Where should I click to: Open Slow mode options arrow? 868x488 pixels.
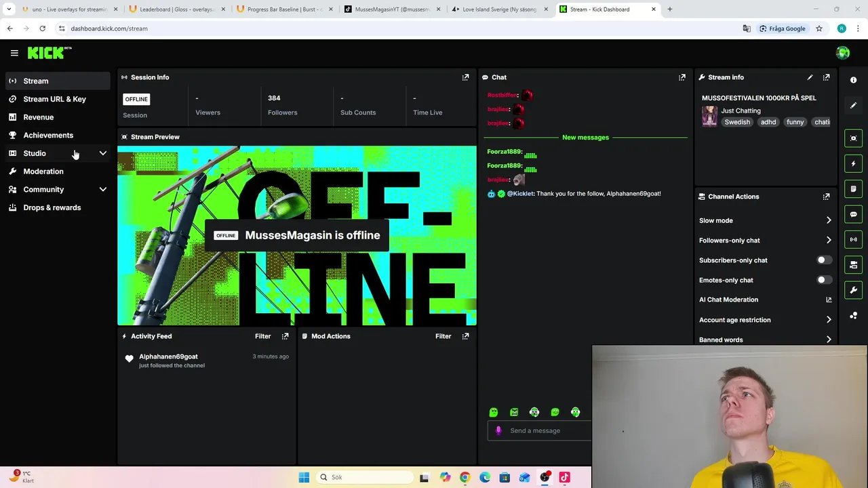pos(829,220)
